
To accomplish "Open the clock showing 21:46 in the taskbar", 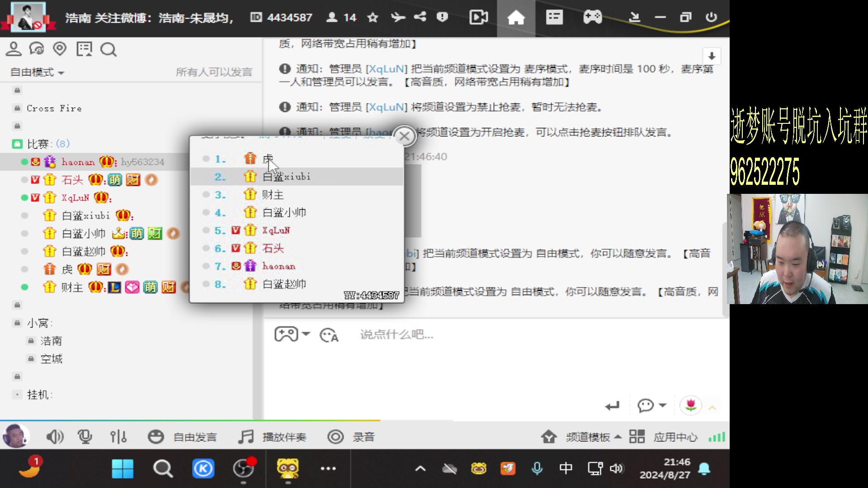I will (665, 469).
